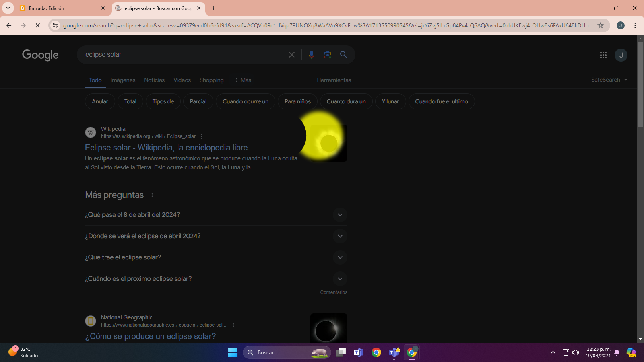Start voice search with microphone icon

pyautogui.click(x=311, y=55)
